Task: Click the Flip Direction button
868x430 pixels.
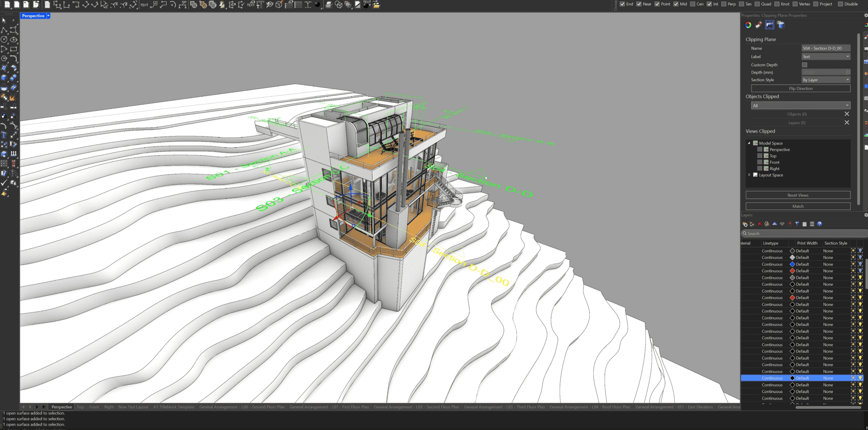Action: click(800, 88)
